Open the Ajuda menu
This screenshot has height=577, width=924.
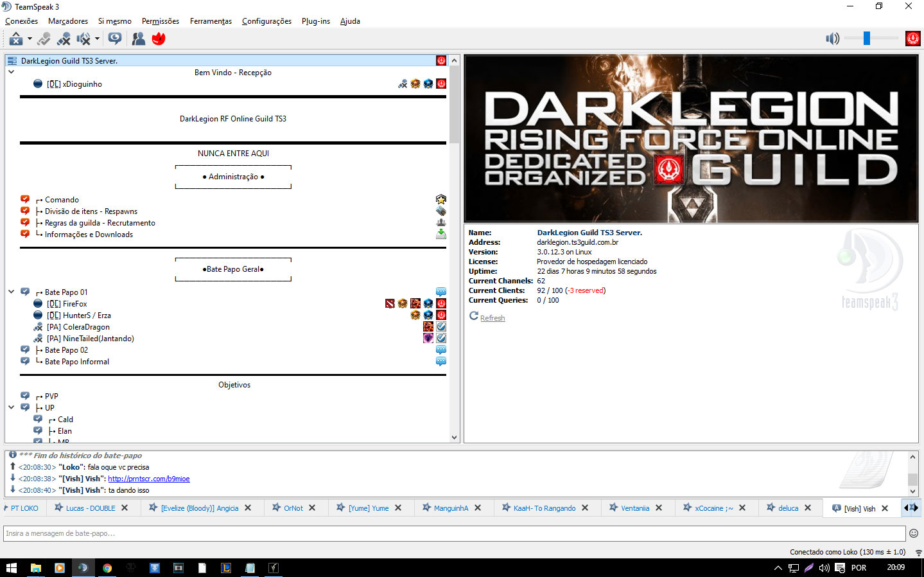350,21
